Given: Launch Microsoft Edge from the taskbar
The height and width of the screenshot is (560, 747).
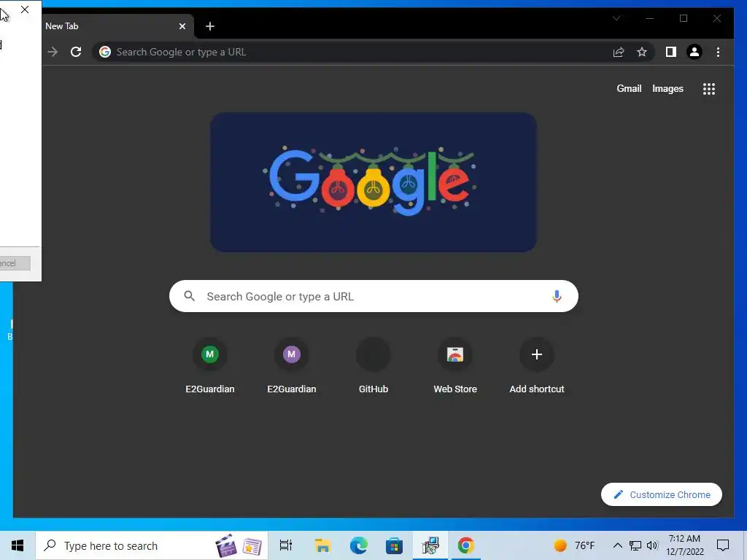Looking at the screenshot, I should coord(358,545).
